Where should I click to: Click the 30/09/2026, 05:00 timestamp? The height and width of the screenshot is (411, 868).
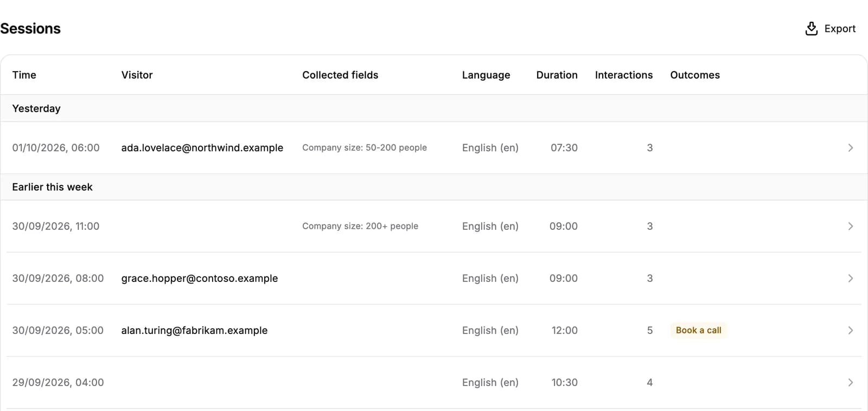coord(58,330)
